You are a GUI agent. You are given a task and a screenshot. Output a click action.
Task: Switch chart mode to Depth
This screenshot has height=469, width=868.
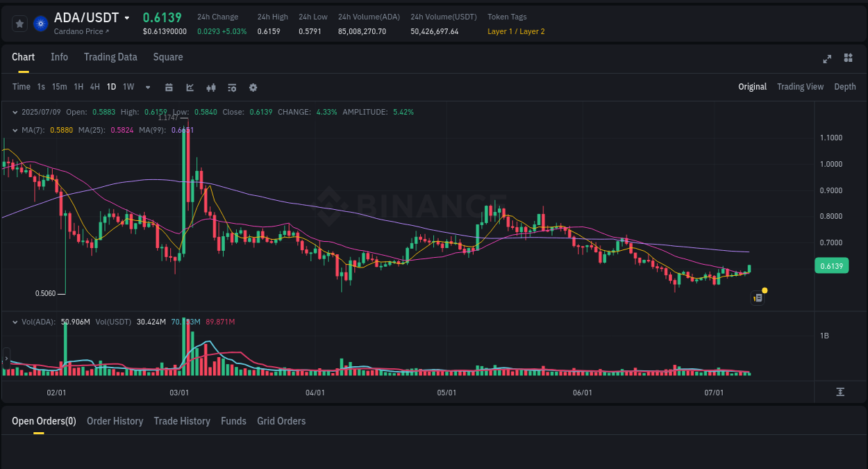(x=844, y=87)
